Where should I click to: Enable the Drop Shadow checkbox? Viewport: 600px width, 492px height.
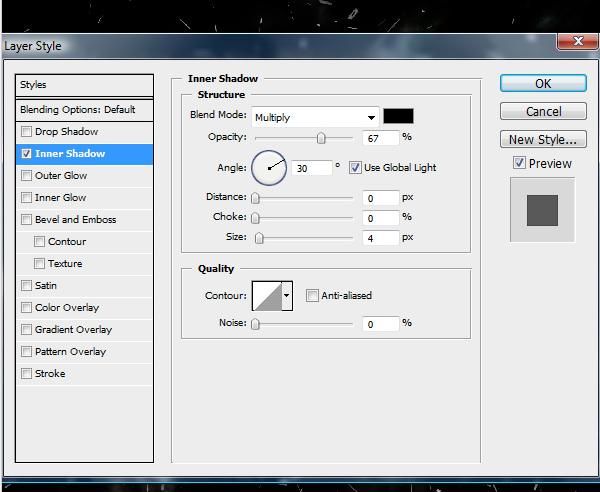[26, 132]
